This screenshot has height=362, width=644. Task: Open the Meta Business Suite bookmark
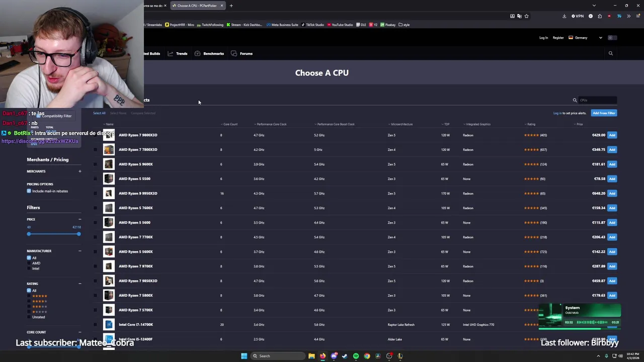tap(282, 25)
